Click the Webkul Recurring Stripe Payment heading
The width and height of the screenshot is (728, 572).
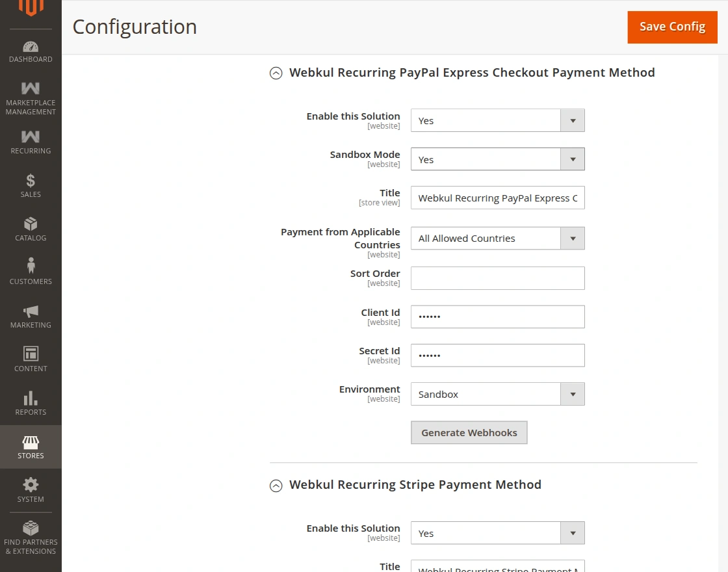[x=415, y=485]
